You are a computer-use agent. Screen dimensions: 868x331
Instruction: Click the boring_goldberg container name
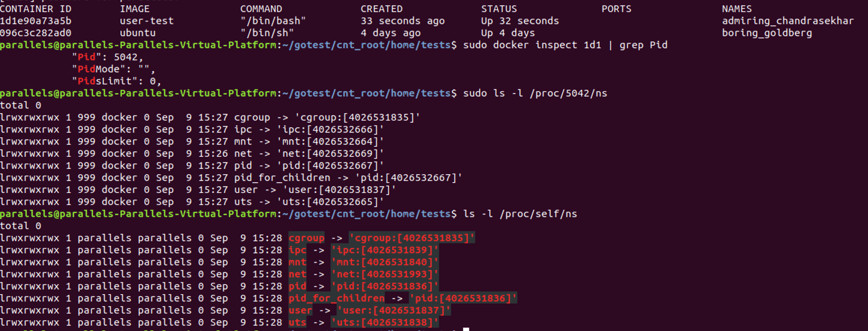coord(767,33)
